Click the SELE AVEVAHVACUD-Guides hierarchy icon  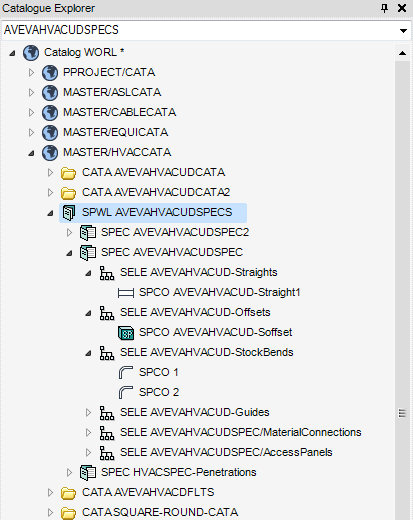tap(107, 413)
